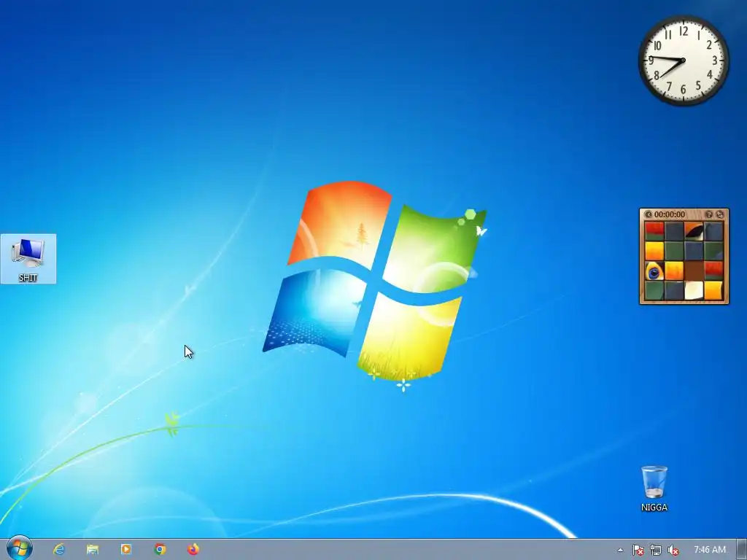
Task: Click the puzzle gadget's question mark icon
Action: click(709, 215)
